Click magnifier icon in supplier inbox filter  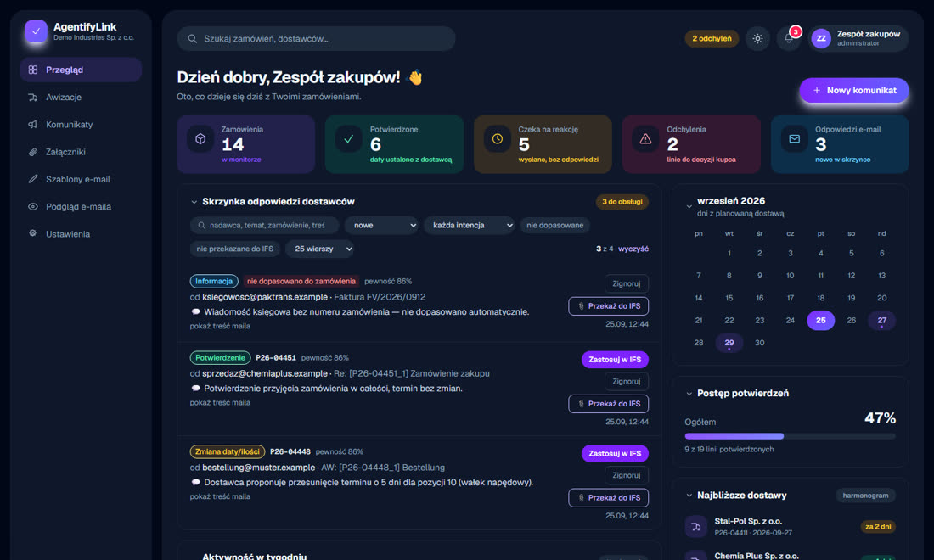coord(202,226)
